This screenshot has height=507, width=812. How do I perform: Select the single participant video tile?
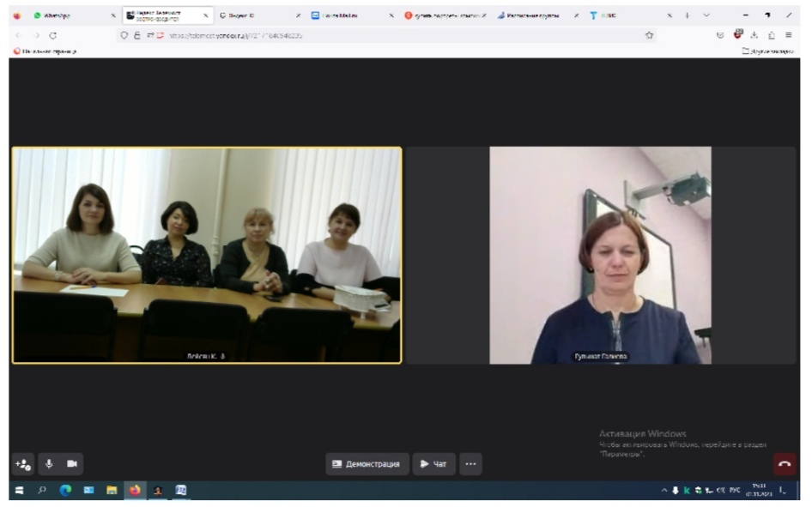coord(600,256)
